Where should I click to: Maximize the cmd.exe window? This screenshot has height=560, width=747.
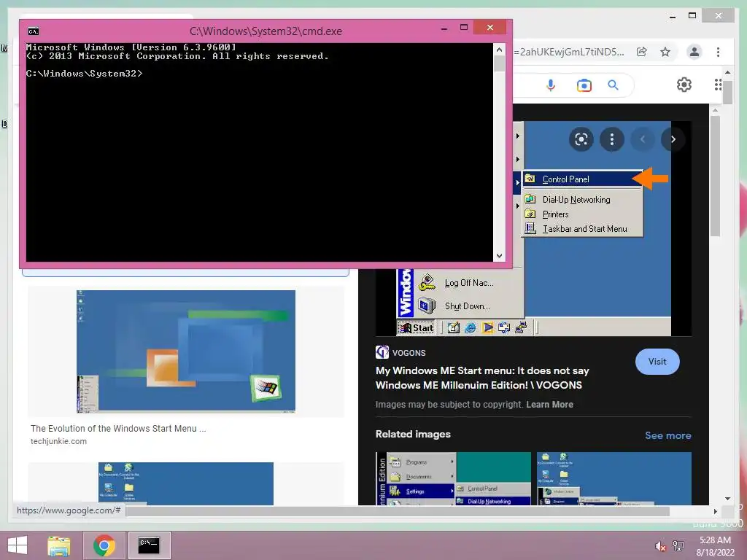463,28
